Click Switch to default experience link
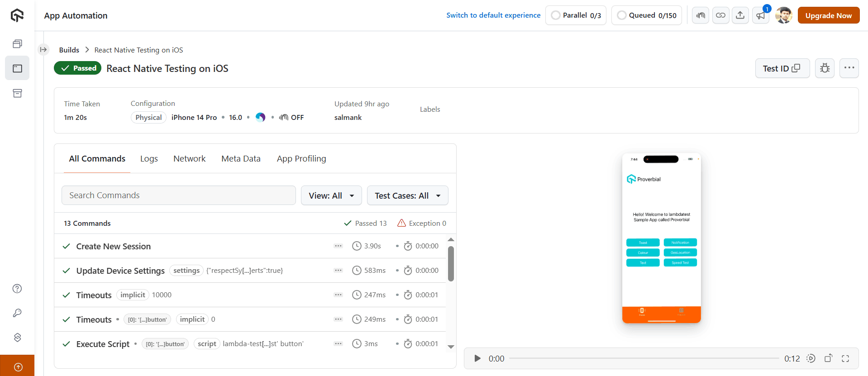Viewport: 868px width, 376px height. (493, 15)
